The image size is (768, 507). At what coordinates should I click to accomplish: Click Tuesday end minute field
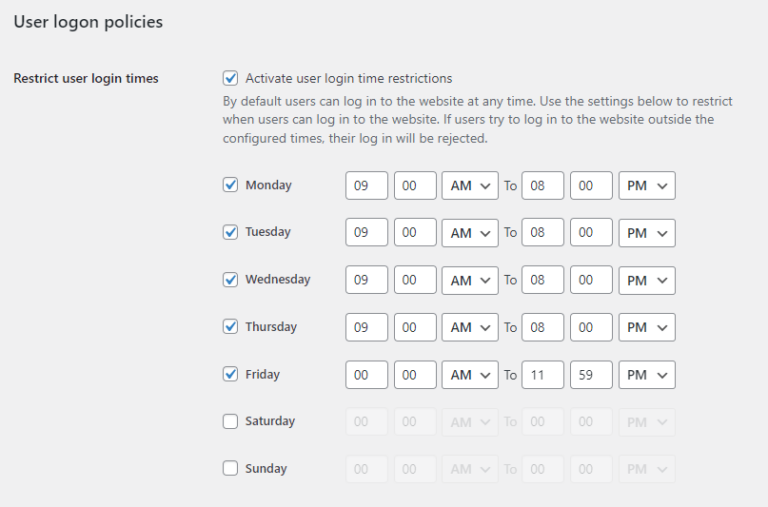(x=591, y=233)
